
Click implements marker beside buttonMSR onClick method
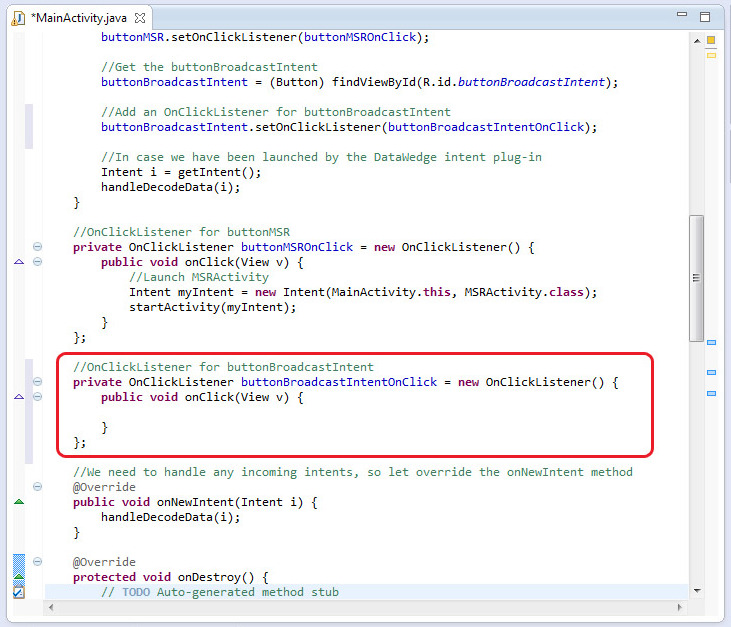pos(18,262)
